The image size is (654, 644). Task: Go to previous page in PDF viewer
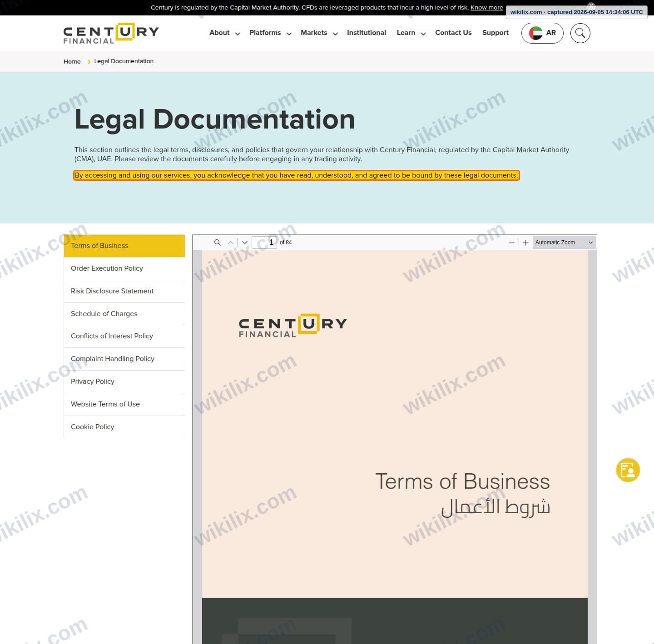click(x=231, y=243)
